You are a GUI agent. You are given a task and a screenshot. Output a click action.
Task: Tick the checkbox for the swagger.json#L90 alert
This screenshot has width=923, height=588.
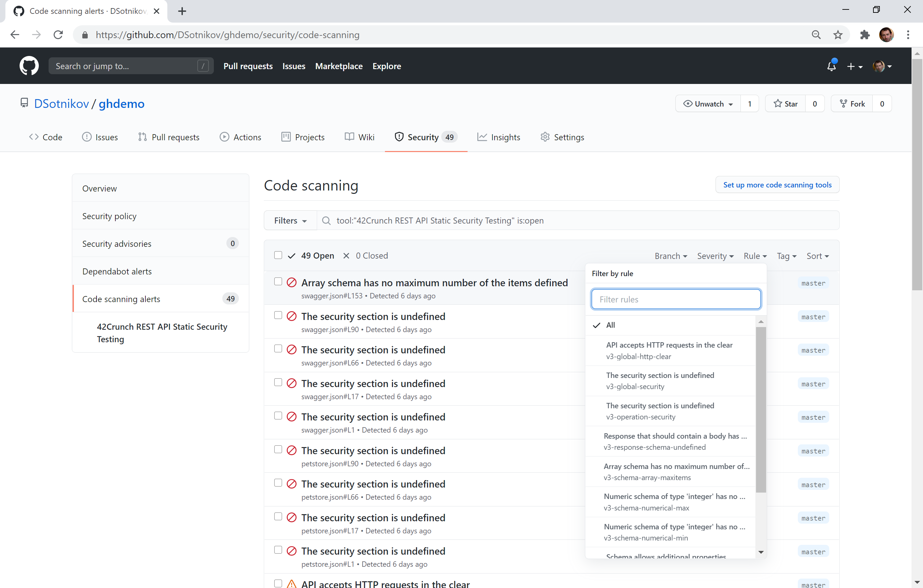278,315
